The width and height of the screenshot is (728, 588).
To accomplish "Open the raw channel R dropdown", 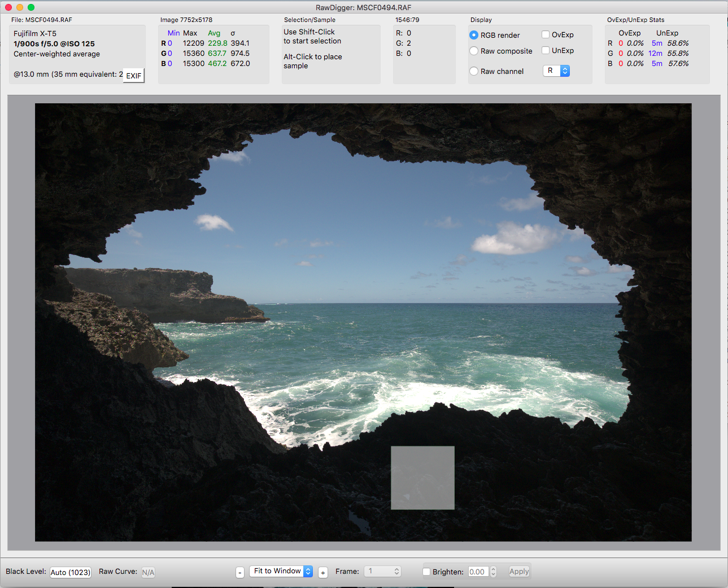I will pyautogui.click(x=556, y=71).
